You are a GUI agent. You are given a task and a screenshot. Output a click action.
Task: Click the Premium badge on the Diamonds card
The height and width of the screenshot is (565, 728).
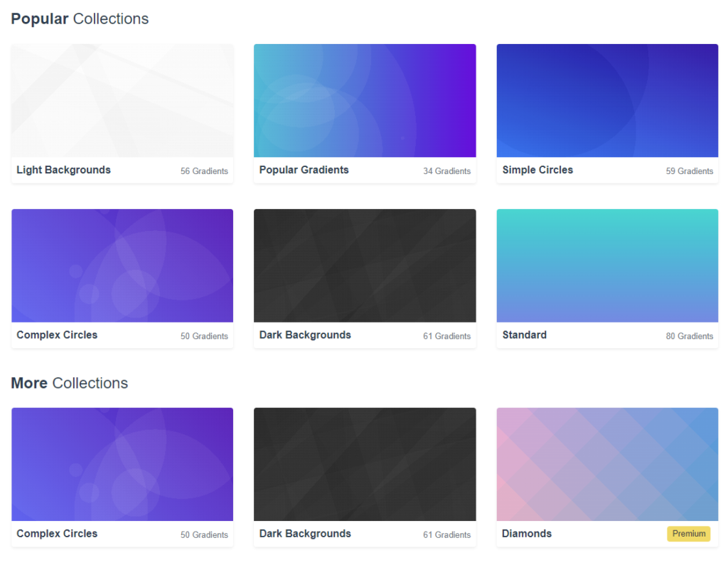click(688, 534)
